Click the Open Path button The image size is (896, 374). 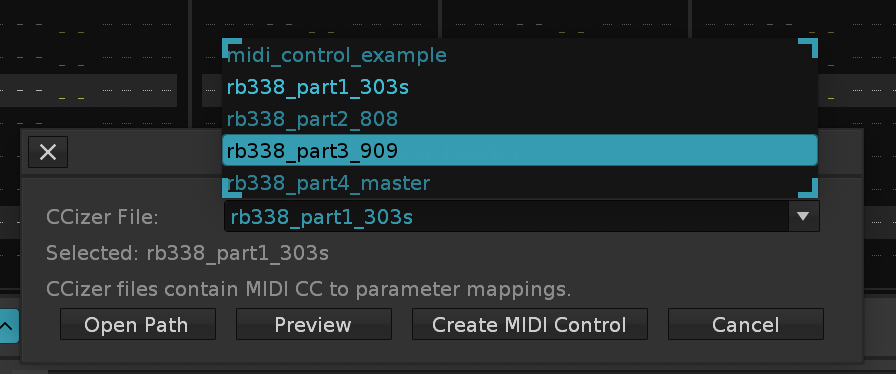click(138, 324)
